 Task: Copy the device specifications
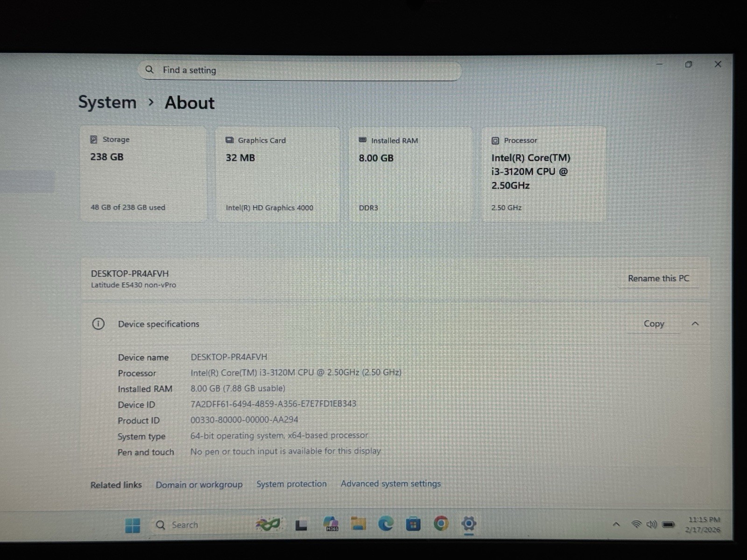(654, 323)
